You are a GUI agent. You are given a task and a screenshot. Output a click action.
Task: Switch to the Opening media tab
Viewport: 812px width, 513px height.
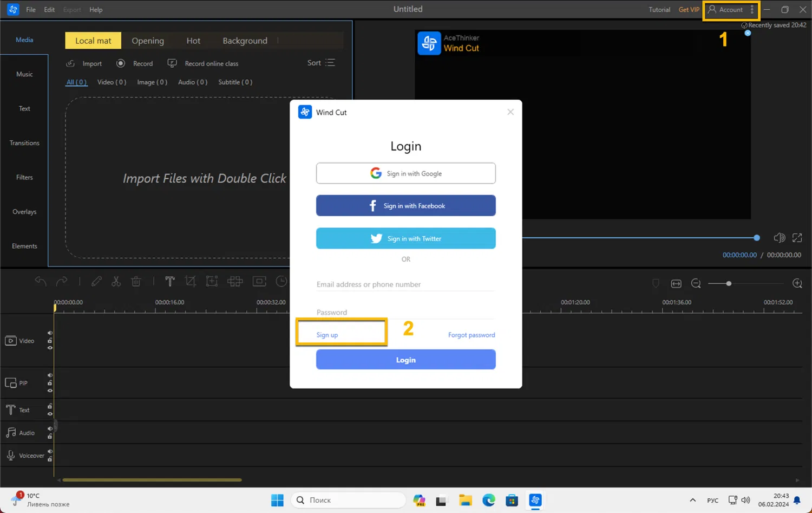pyautogui.click(x=148, y=41)
